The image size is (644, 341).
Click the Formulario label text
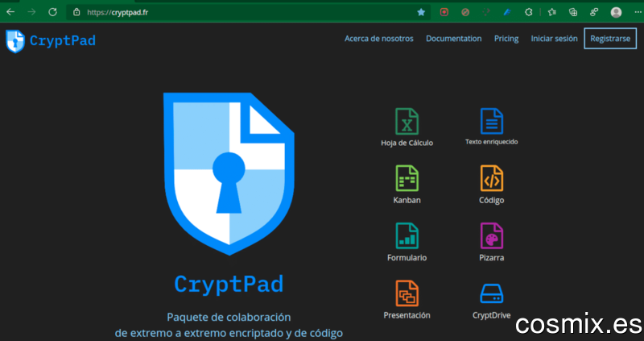[x=407, y=258]
